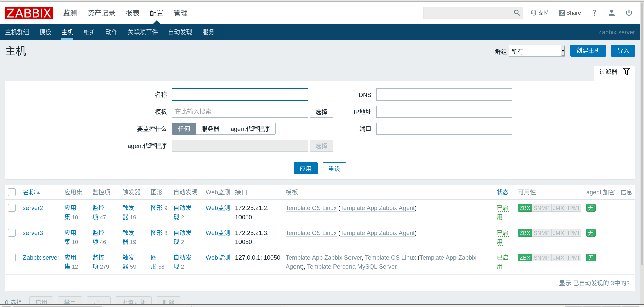Focus the 名称 filter input
The height and width of the screenshot is (307, 644).
[240, 95]
